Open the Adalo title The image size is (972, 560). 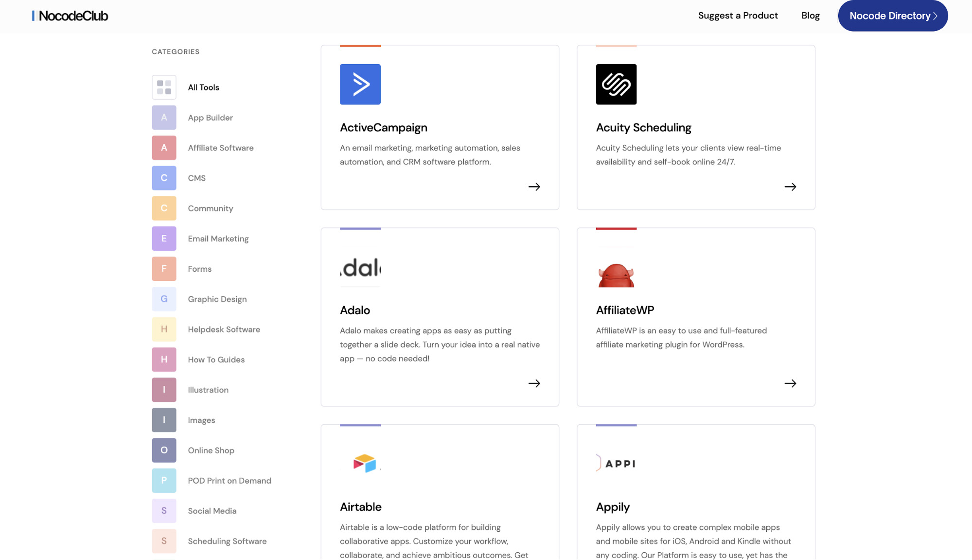(354, 310)
